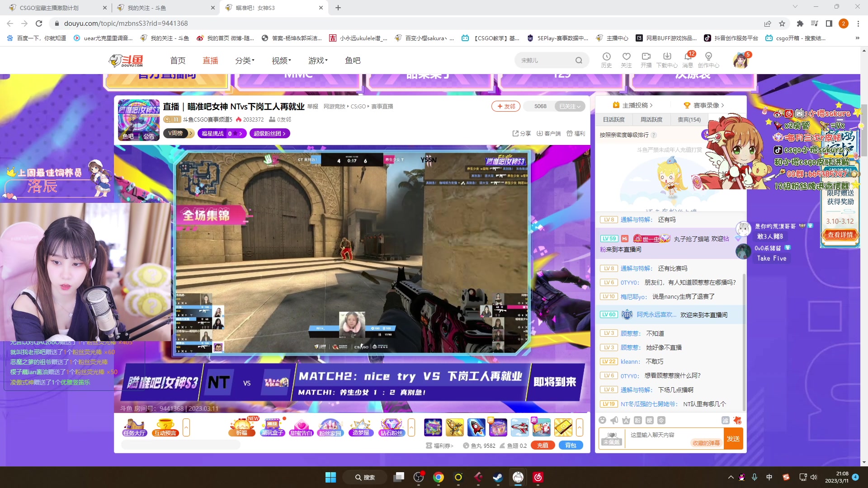Open the 关注 heart icon in header

coord(626,60)
